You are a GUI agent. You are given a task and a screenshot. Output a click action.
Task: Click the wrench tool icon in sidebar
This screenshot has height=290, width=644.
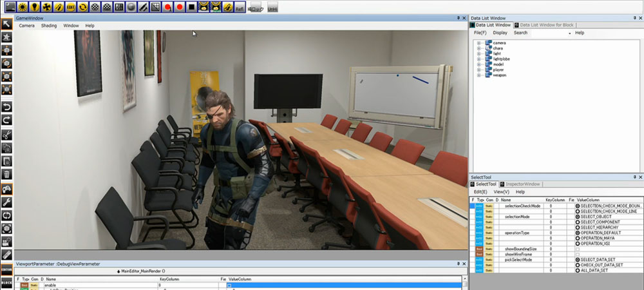(7, 202)
